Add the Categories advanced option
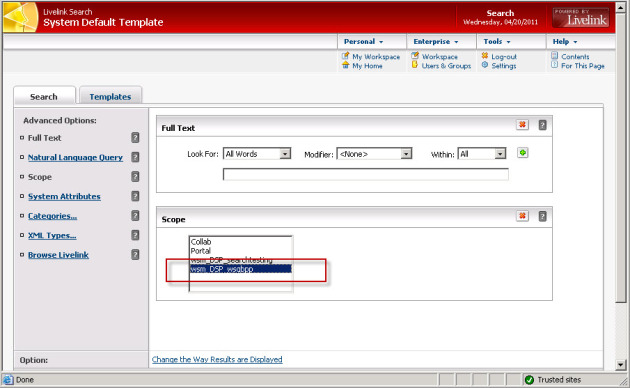 (52, 216)
